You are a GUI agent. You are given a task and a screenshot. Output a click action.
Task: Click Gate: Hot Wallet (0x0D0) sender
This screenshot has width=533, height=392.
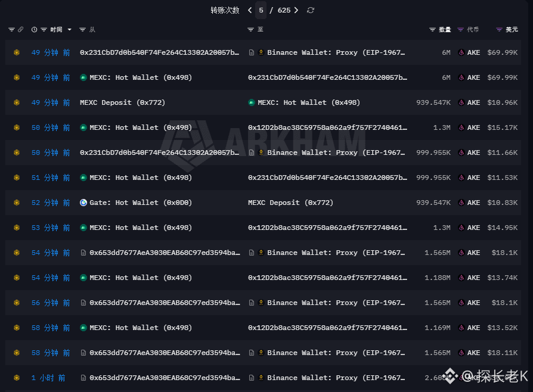tap(141, 203)
